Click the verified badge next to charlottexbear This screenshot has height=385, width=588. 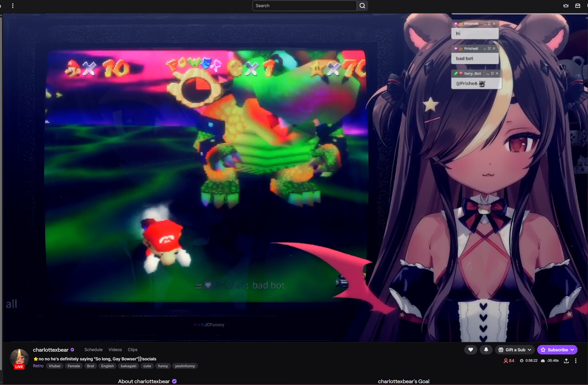[72, 350]
